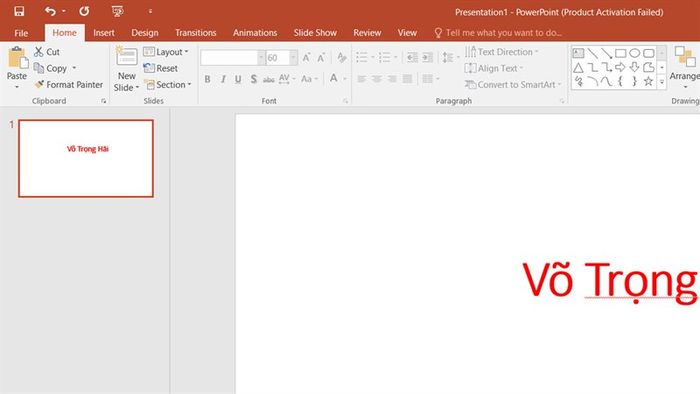
Task: Go to the Slide Show tab
Action: 315,33
